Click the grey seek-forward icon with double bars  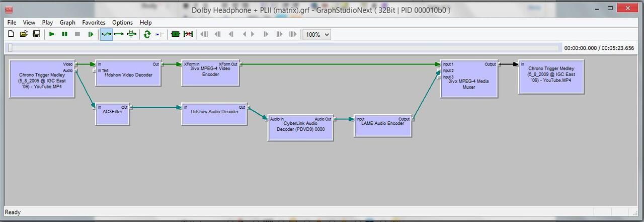point(279,34)
